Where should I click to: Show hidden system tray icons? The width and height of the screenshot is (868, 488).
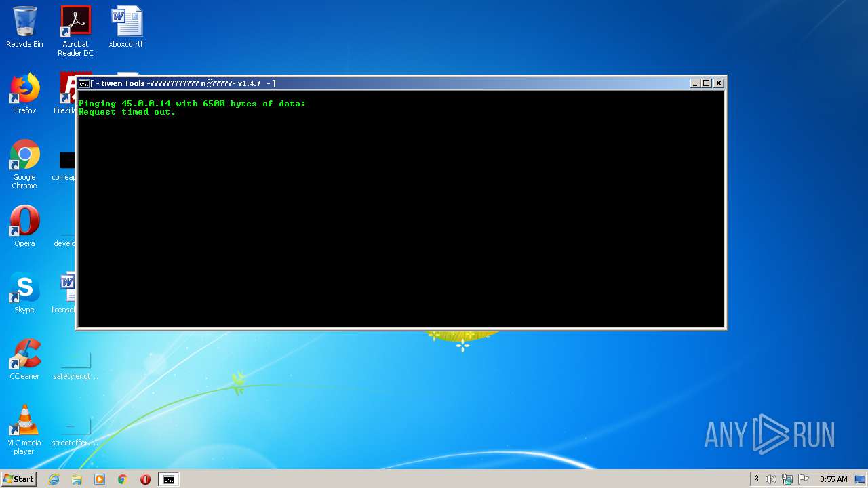[x=756, y=479]
